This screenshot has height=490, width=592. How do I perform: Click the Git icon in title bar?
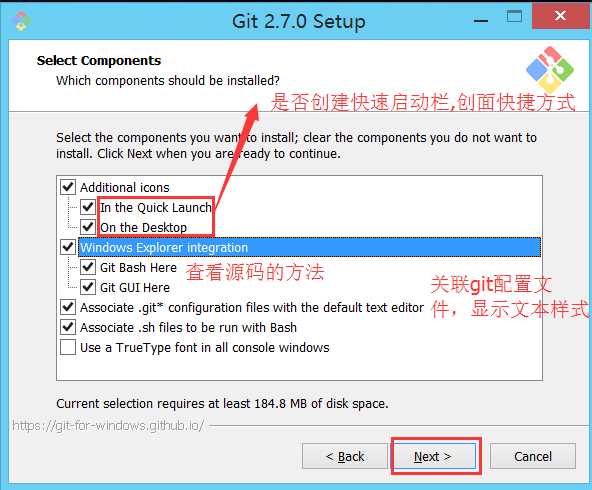(22, 21)
